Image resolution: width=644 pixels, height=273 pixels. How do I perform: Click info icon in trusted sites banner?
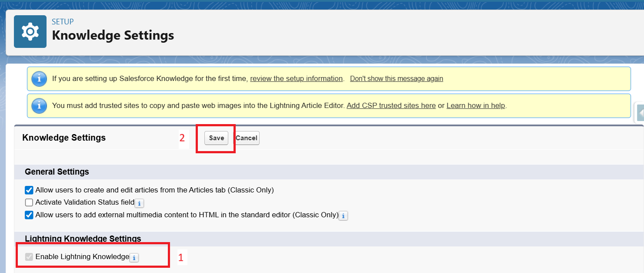tap(40, 105)
